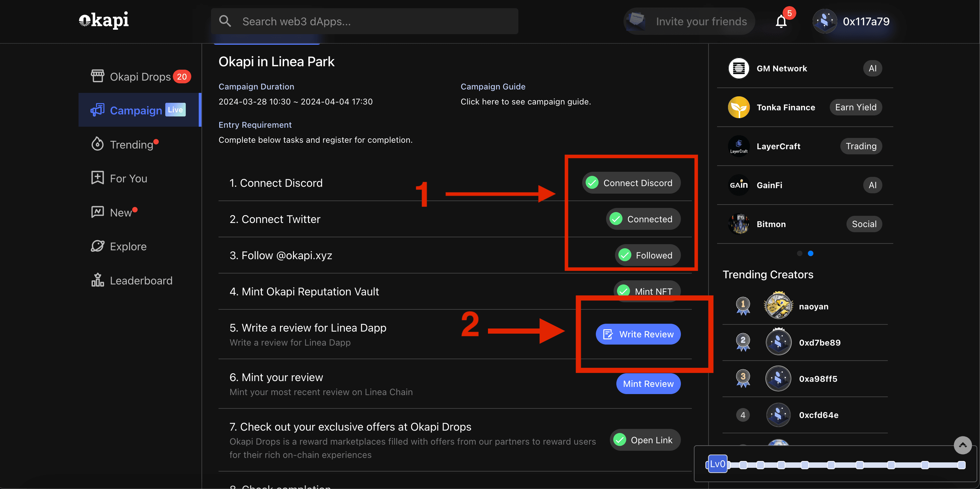The height and width of the screenshot is (489, 980).
Task: Open the Tonka Finance dApp name
Action: point(786,107)
